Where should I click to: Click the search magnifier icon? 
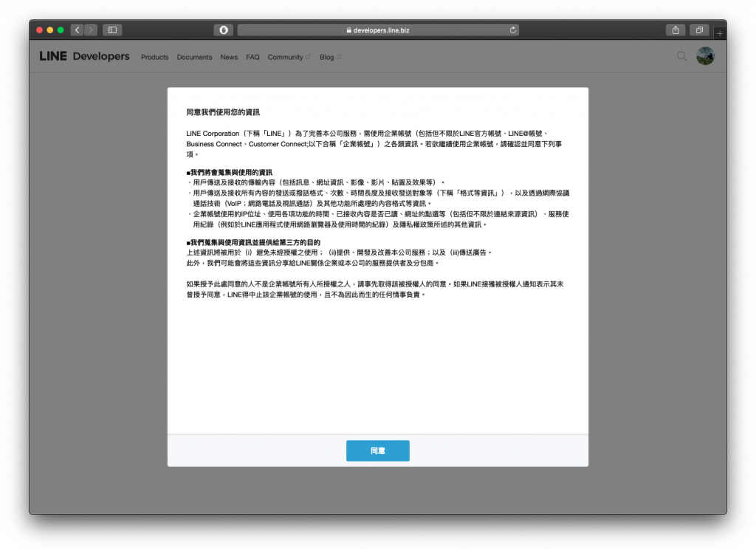click(x=681, y=56)
